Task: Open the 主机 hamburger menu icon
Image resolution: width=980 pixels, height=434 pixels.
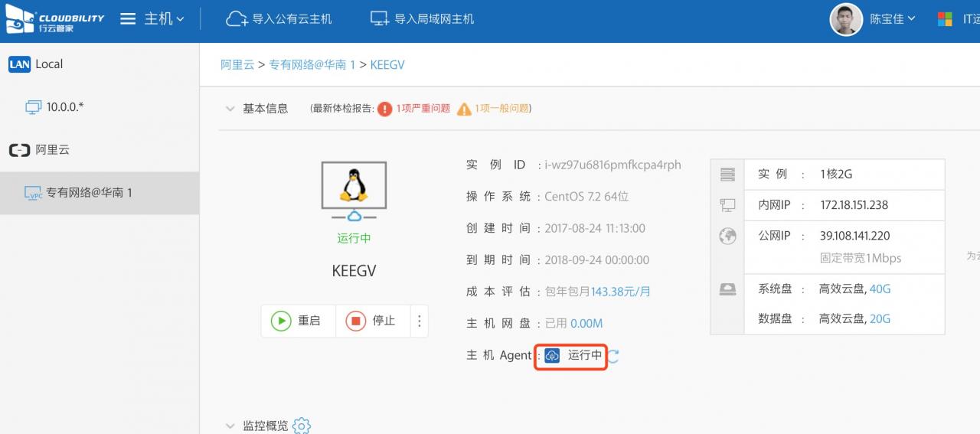Action: pos(128,19)
